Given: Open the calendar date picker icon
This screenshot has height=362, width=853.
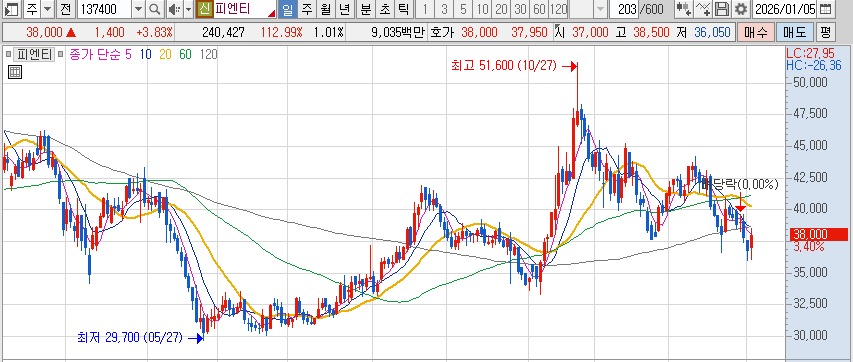Looking at the screenshot, I should pyautogui.click(x=825, y=9).
